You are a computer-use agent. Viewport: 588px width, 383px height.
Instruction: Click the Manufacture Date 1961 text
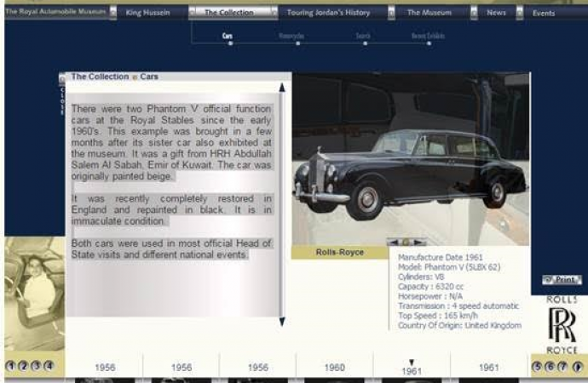pos(441,257)
